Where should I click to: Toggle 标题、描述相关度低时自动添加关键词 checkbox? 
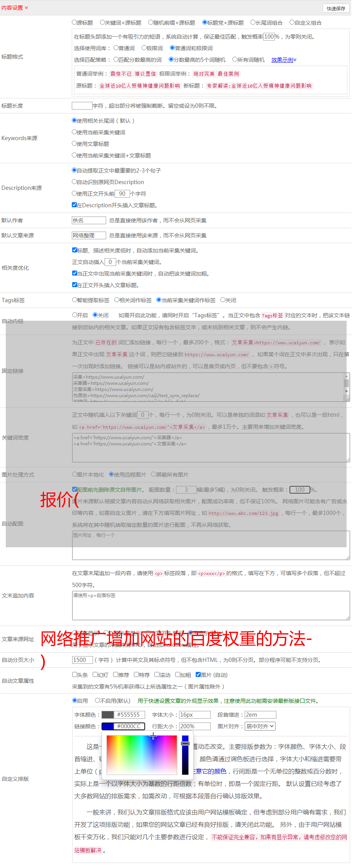click(75, 250)
